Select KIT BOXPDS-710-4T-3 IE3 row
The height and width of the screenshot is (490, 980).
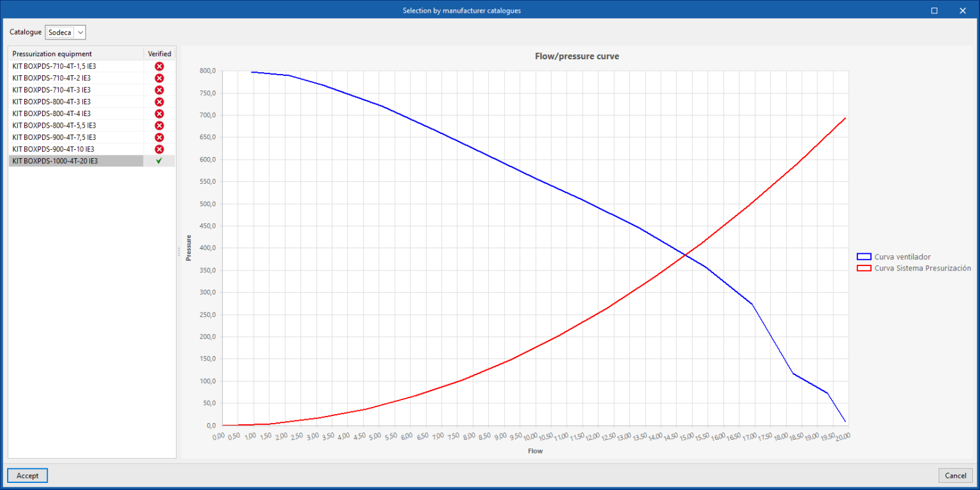pyautogui.click(x=92, y=90)
